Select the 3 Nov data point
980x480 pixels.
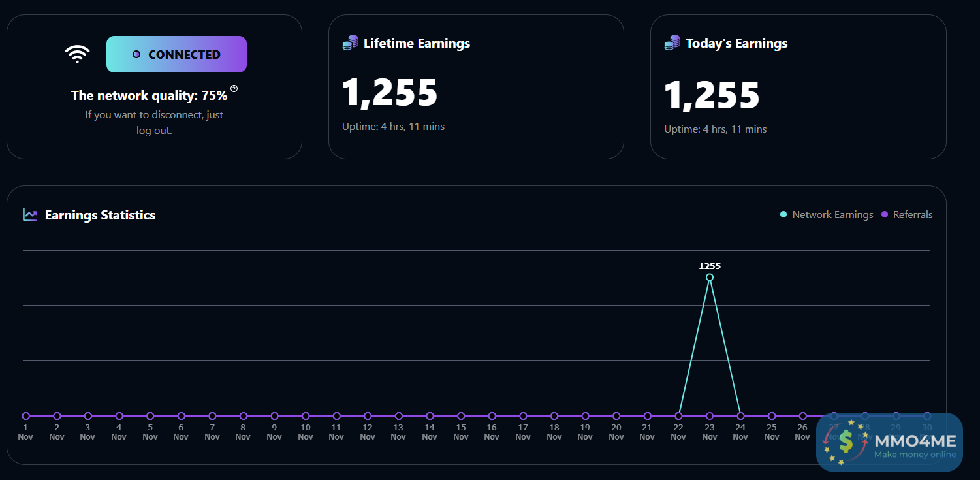point(88,416)
